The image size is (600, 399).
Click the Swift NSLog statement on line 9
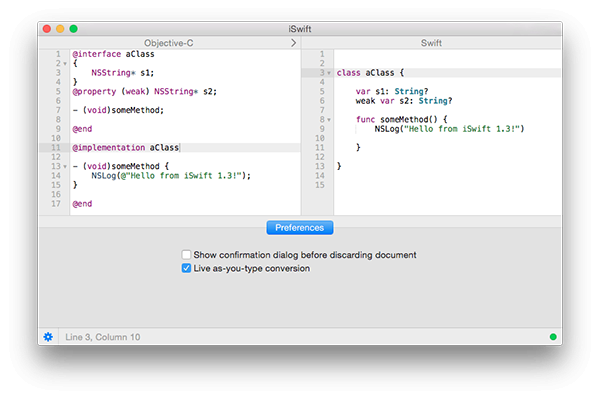point(449,129)
